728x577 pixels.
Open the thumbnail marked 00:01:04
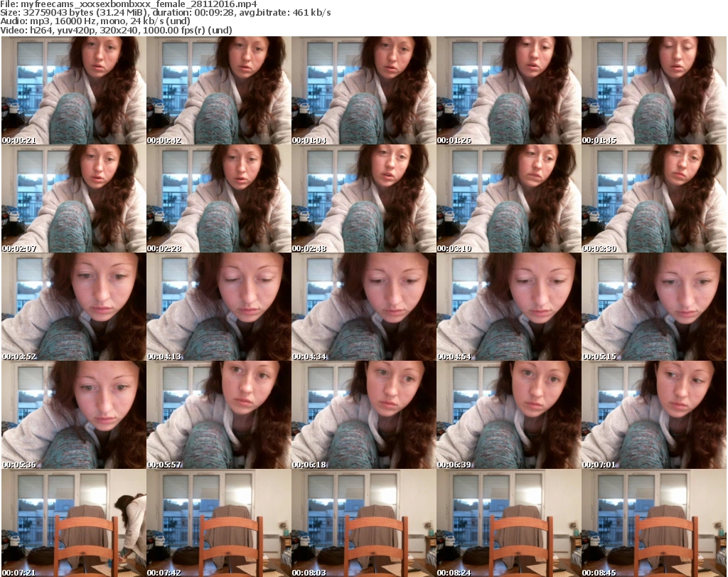[363, 90]
